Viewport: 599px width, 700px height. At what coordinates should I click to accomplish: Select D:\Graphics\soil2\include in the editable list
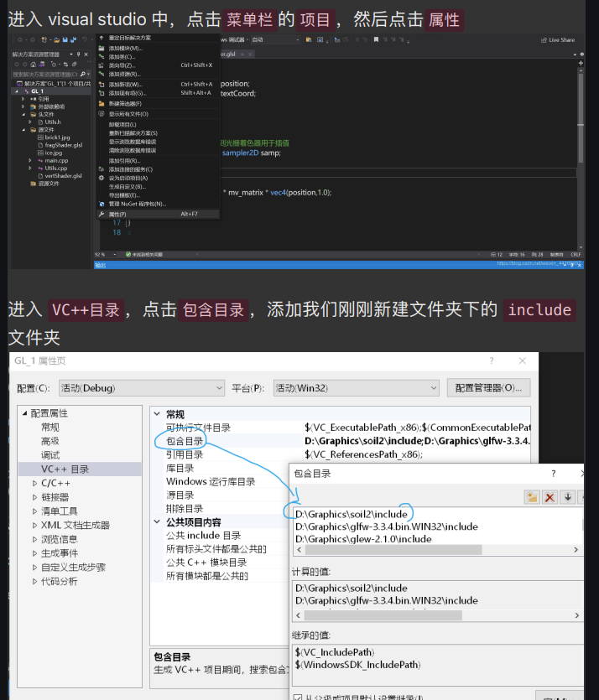coord(352,514)
